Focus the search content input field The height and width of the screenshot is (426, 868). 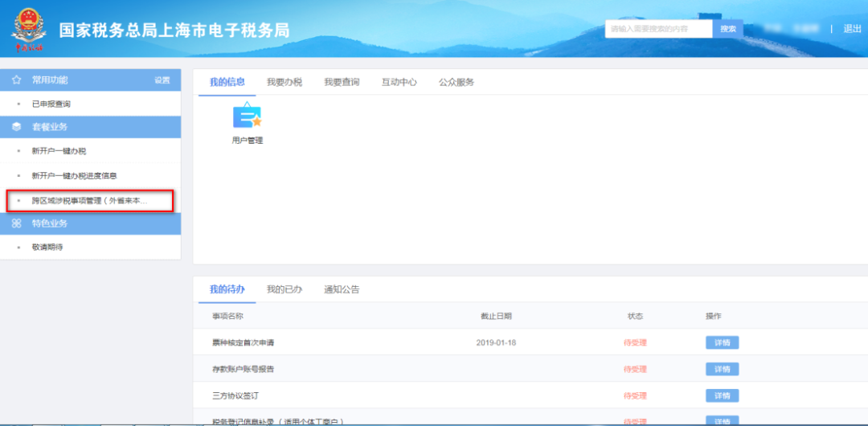(x=659, y=29)
